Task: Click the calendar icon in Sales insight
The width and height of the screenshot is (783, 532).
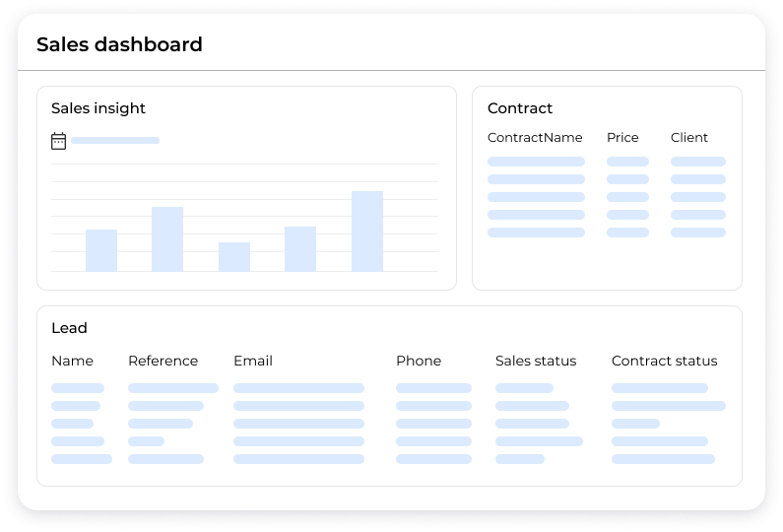Action: (58, 141)
